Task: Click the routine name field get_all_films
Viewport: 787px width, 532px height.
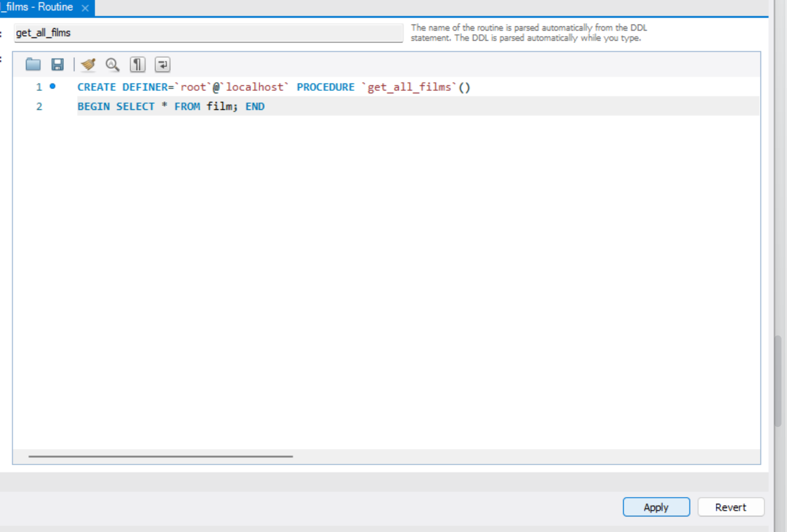Action: click(x=208, y=33)
